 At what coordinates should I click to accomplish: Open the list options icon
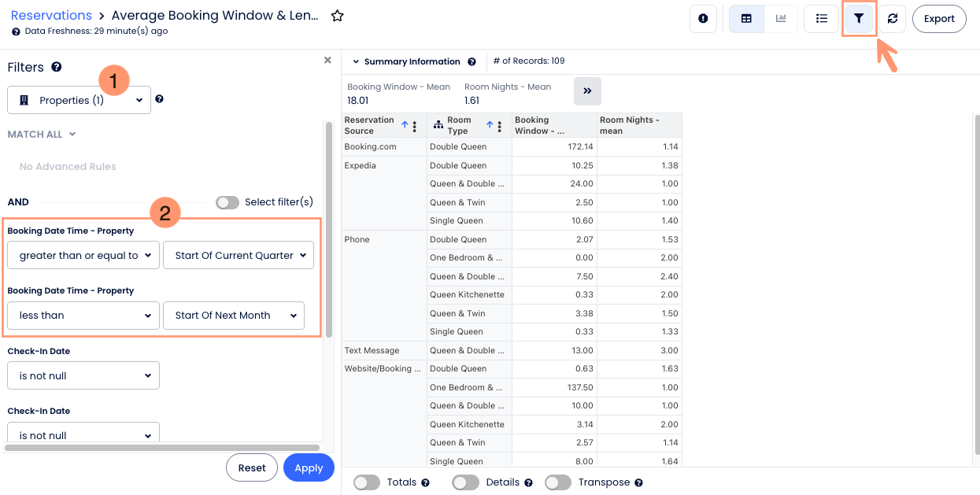click(x=821, y=19)
